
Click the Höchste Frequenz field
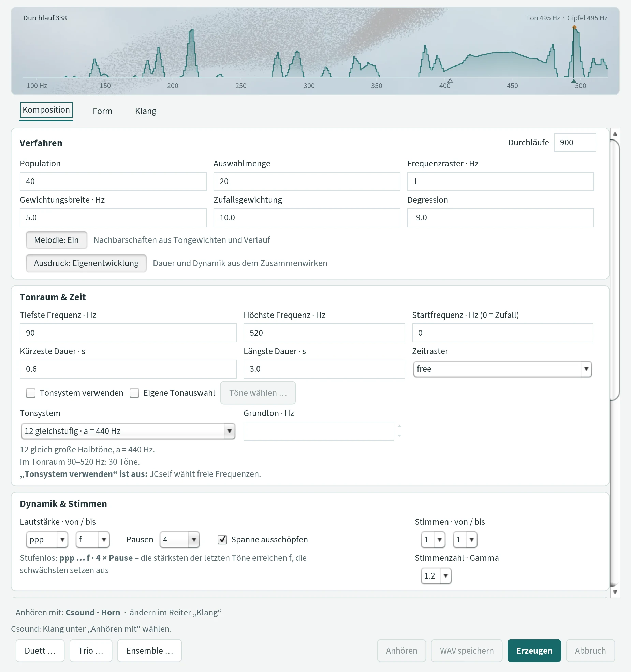point(324,333)
